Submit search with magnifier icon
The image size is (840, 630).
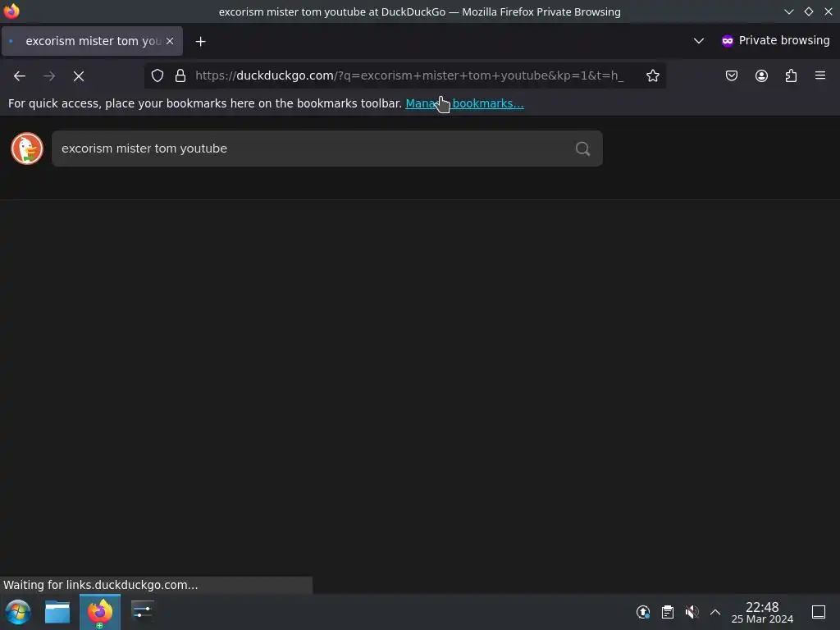[x=583, y=148]
